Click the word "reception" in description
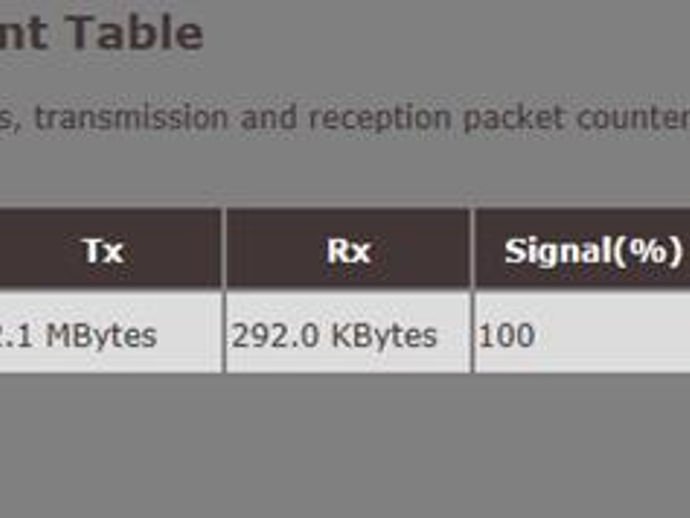 pyautogui.click(x=380, y=119)
